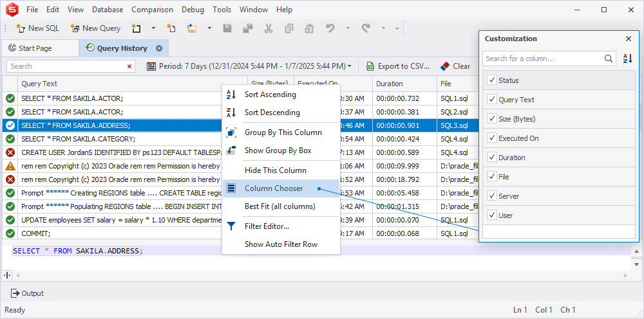Select Group By This Column
This screenshot has width=644, height=319.
281,132
